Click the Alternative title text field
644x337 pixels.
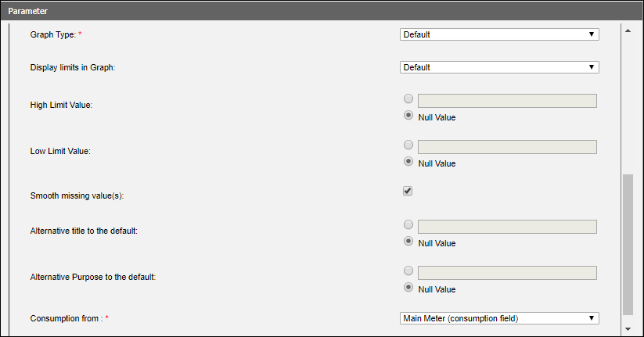tap(507, 227)
